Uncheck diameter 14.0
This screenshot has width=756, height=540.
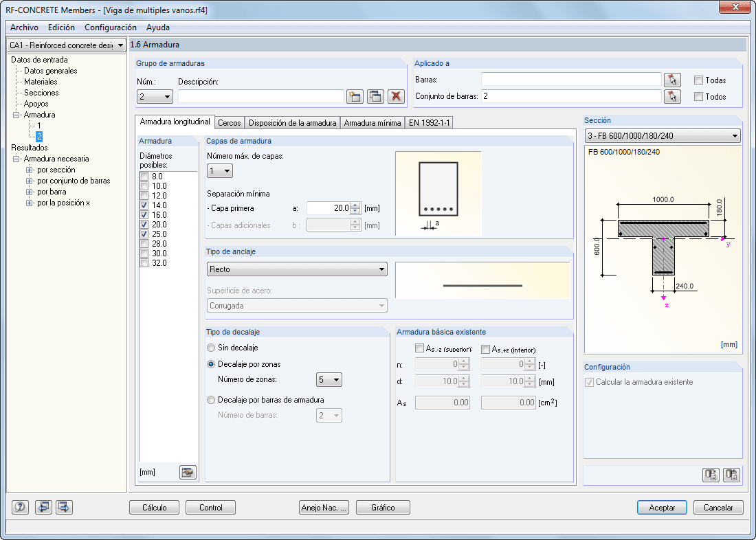[144, 205]
